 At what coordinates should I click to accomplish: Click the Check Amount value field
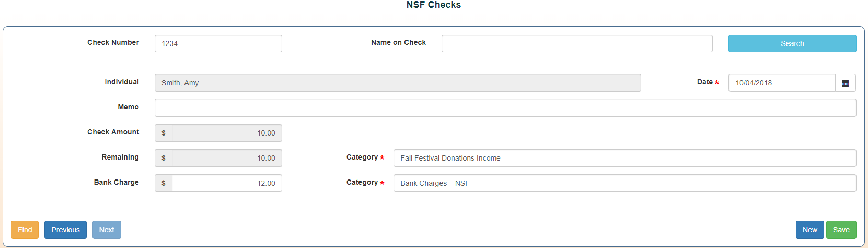[x=227, y=133]
